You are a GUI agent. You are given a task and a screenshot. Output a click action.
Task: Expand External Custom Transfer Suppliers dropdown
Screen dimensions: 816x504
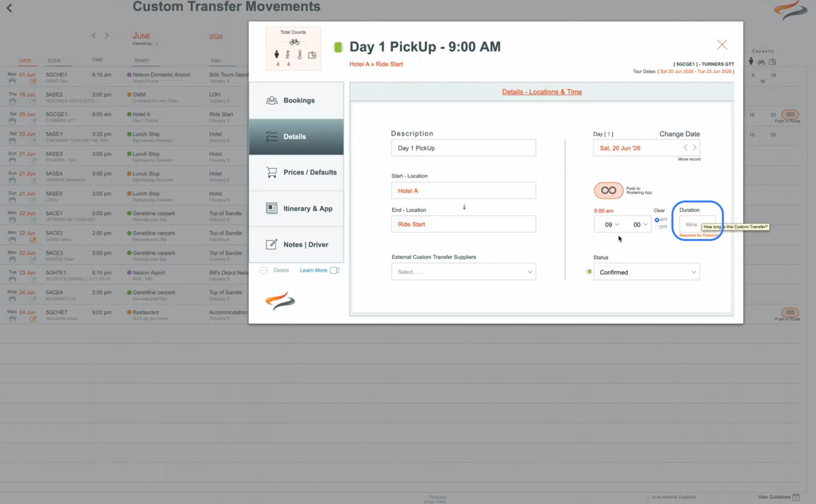coord(463,272)
